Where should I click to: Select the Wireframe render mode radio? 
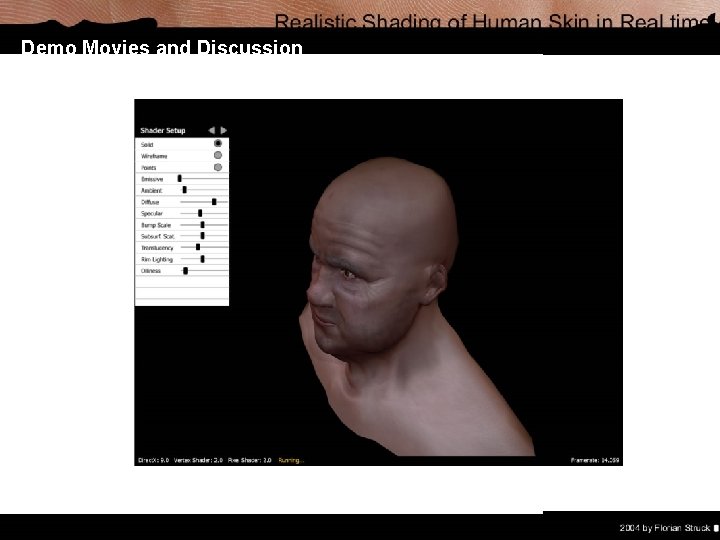coord(218,155)
